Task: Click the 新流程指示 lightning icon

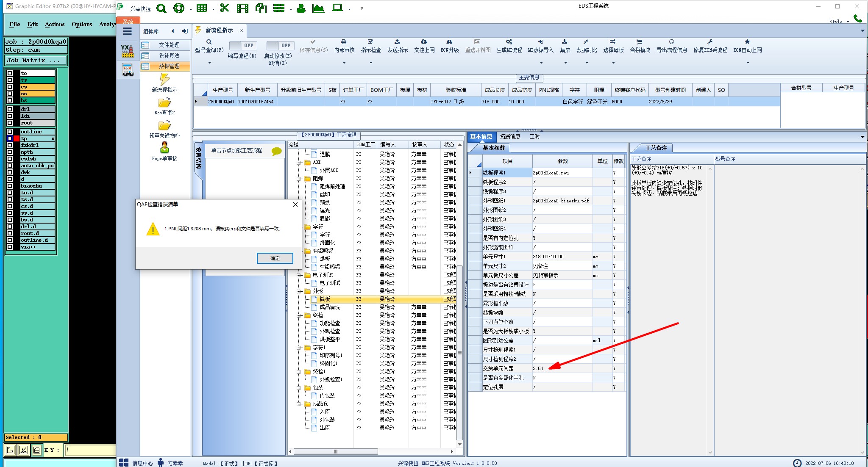Action: [x=164, y=79]
